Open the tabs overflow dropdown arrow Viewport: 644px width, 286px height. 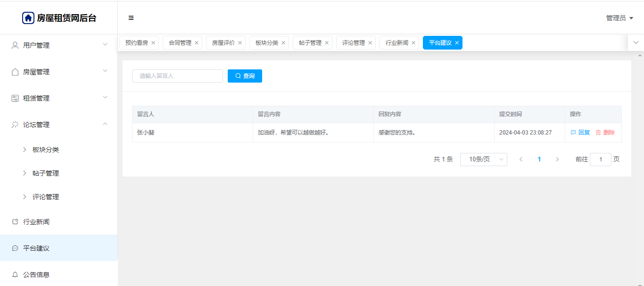coord(636,42)
